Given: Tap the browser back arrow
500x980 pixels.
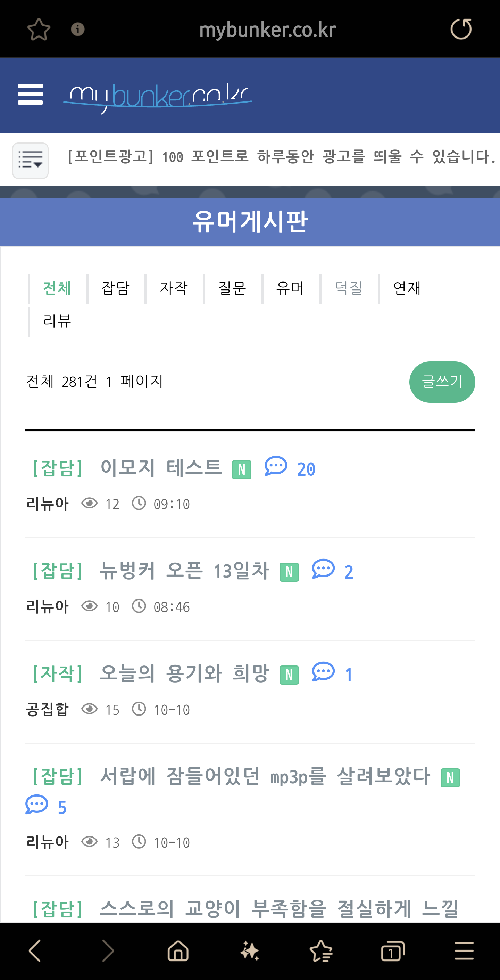Looking at the screenshot, I should click(x=35, y=951).
